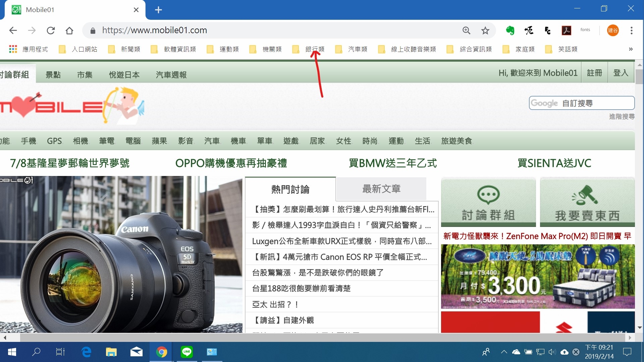644x362 pixels.
Task: Click the horizontal scrollbar right arrow
Action: coord(630,338)
